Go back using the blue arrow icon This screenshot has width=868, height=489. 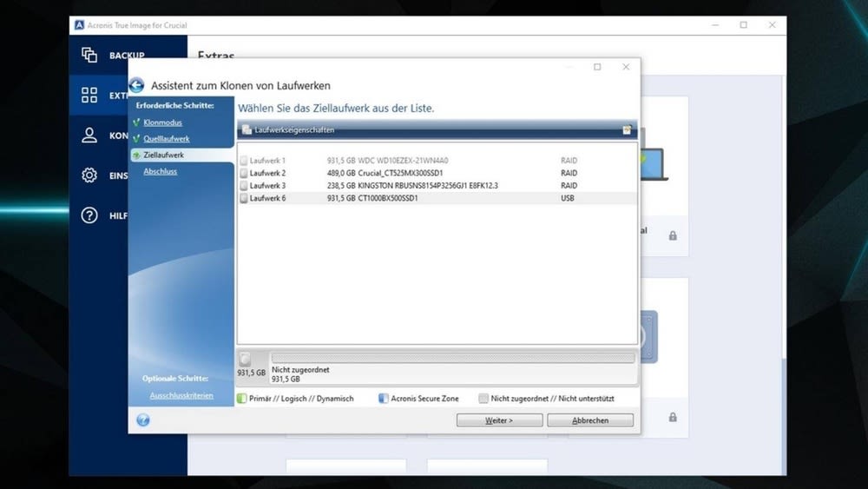[x=137, y=85]
